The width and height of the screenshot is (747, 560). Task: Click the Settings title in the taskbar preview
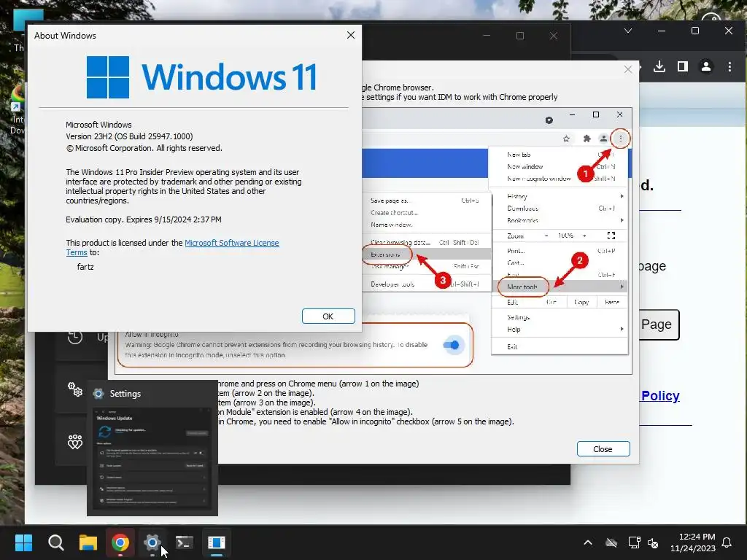125,394
